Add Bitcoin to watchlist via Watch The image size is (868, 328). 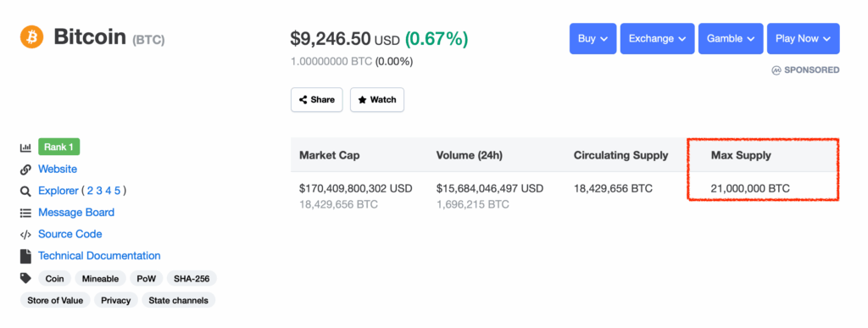[377, 100]
